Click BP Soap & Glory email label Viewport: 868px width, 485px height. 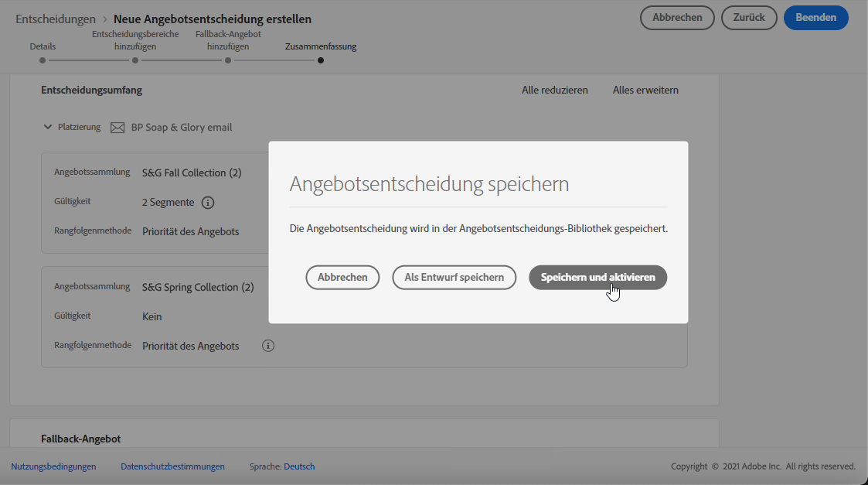point(182,128)
